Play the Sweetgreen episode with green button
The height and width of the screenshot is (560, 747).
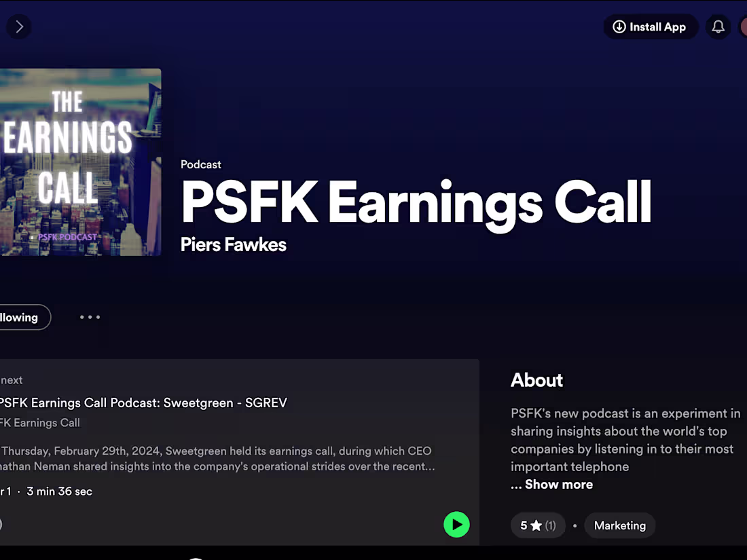[456, 524]
